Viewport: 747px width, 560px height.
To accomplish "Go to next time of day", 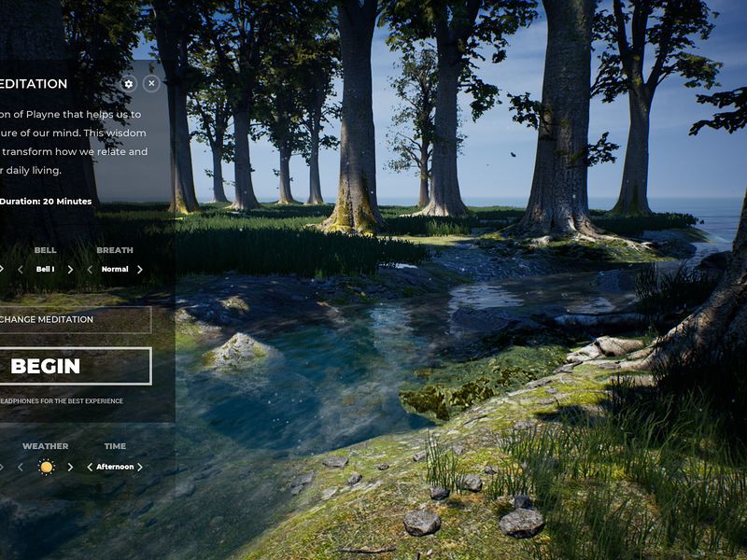I will pyautogui.click(x=139, y=468).
